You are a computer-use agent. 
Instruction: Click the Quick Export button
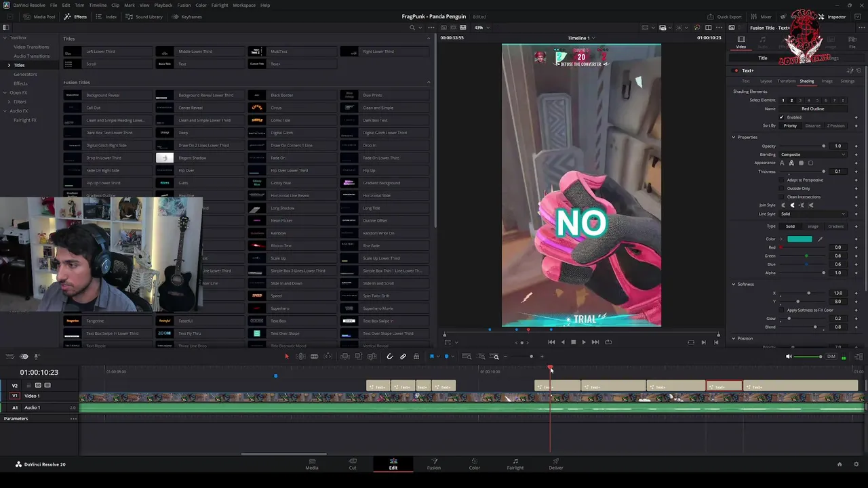[x=725, y=16]
